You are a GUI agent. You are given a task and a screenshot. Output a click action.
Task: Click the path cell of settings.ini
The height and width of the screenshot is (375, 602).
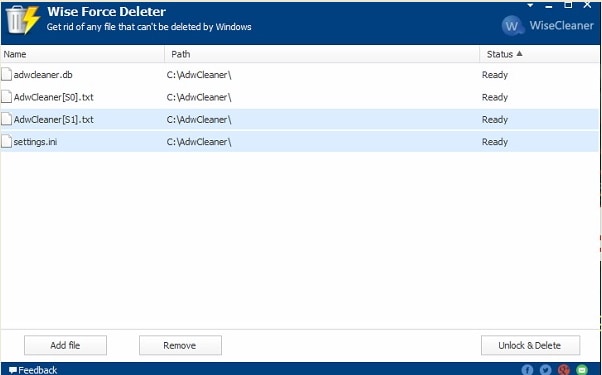coord(199,142)
